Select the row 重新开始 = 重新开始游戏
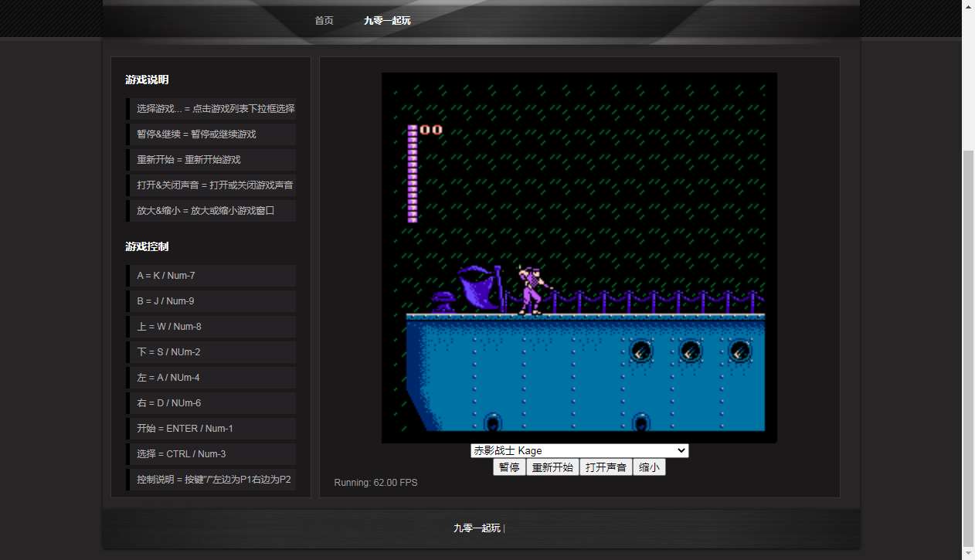 pyautogui.click(x=211, y=160)
